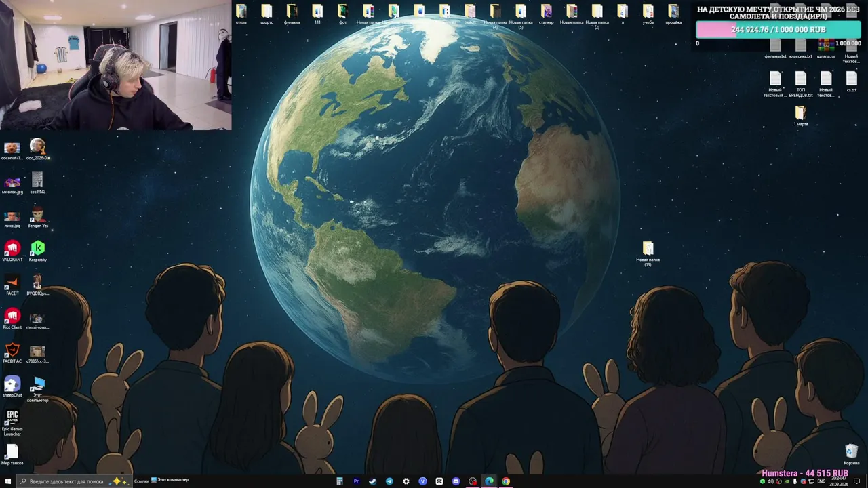The image size is (868, 488).
Task: Open the notification center icon
Action: [x=856, y=481]
